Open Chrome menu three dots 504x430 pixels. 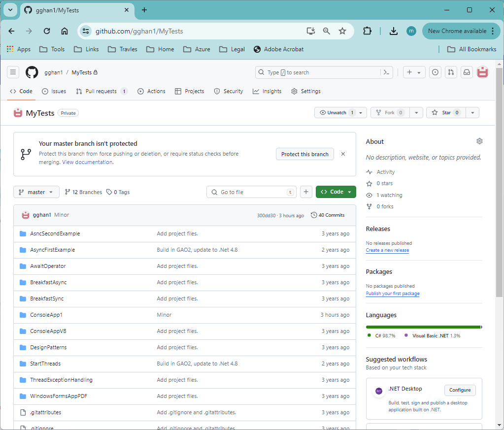point(493,31)
